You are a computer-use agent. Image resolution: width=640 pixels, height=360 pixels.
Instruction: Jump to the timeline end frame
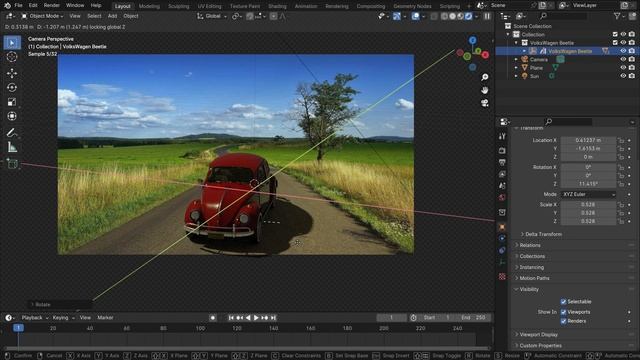(273, 318)
